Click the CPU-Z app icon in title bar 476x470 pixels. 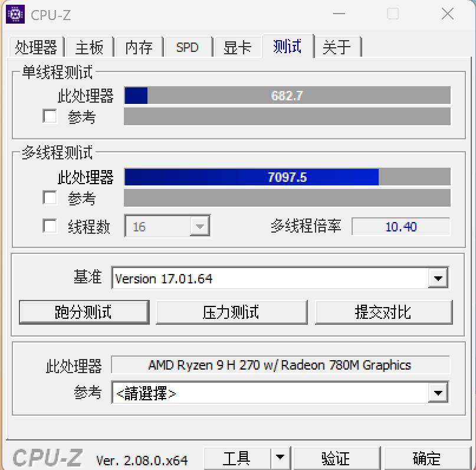tap(15, 14)
